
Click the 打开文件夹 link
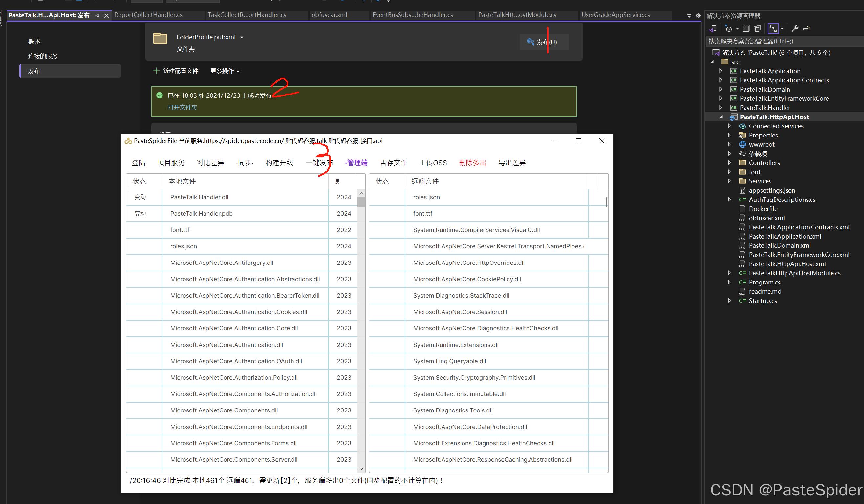click(x=183, y=107)
